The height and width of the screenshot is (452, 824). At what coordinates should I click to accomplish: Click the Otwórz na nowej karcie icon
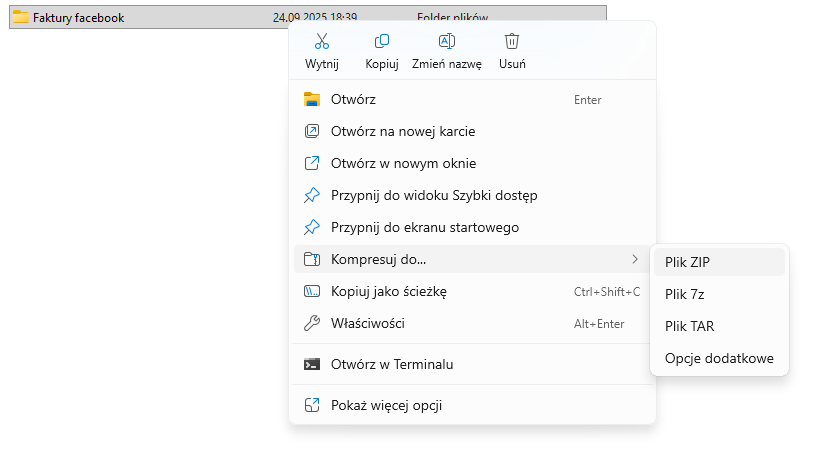click(x=312, y=131)
